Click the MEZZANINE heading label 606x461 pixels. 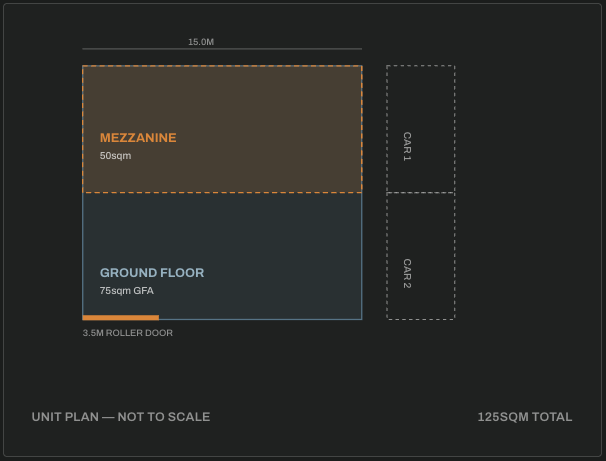pyautogui.click(x=138, y=138)
